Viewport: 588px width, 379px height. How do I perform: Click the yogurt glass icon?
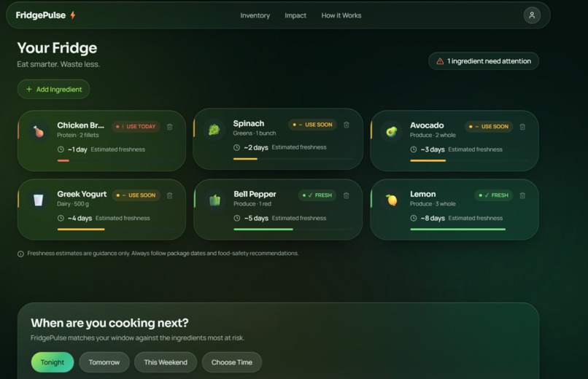(38, 200)
